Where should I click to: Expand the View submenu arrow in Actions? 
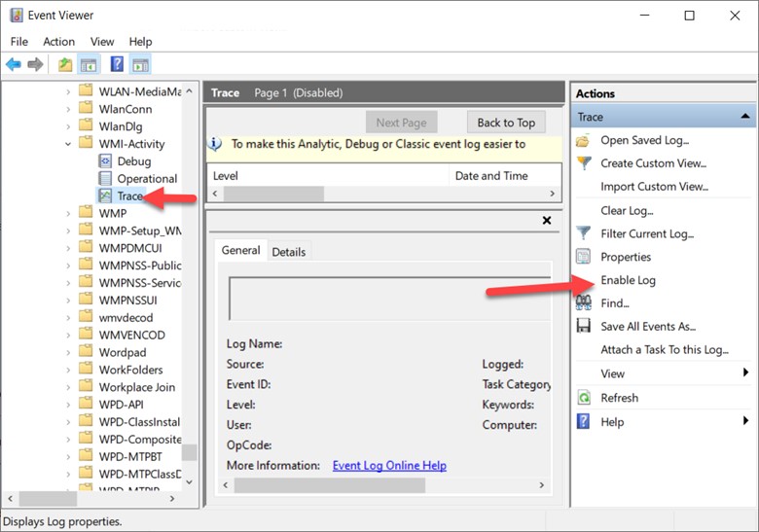745,373
